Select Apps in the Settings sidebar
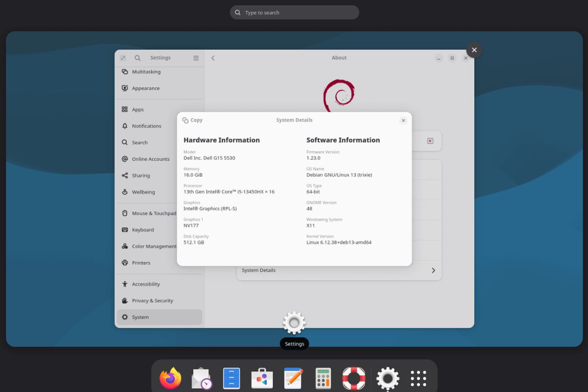This screenshot has height=392, width=588. click(x=159, y=110)
